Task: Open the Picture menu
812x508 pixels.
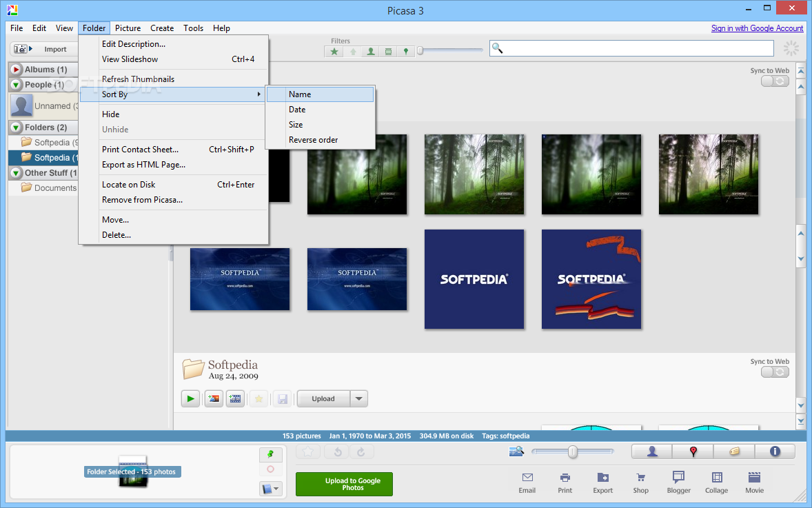Action: (x=128, y=28)
